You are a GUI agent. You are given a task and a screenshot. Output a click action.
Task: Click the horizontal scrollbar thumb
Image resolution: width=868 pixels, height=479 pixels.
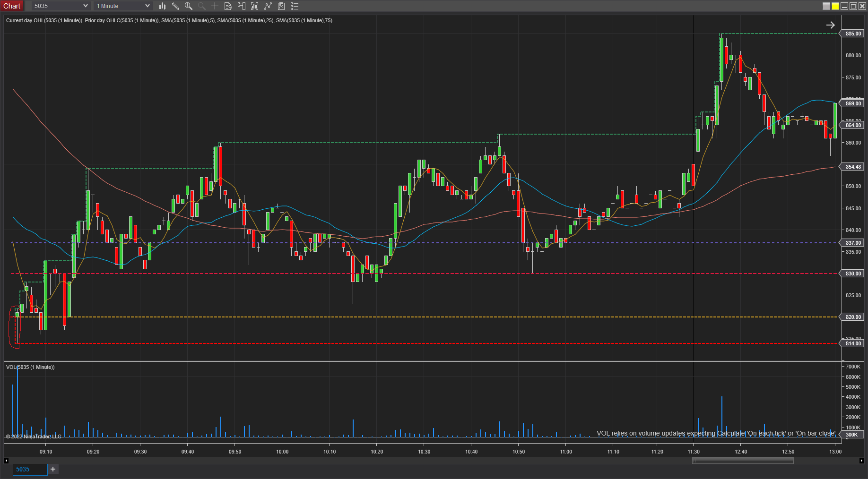pos(743,461)
